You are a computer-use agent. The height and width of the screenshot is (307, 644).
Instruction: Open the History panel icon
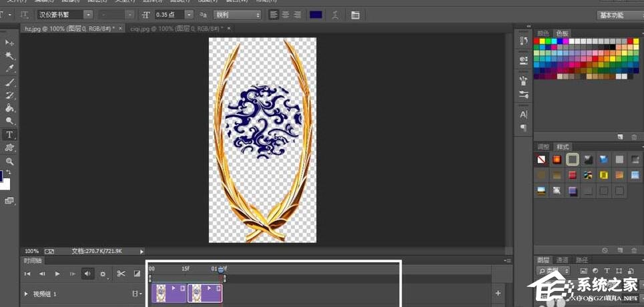(x=523, y=41)
